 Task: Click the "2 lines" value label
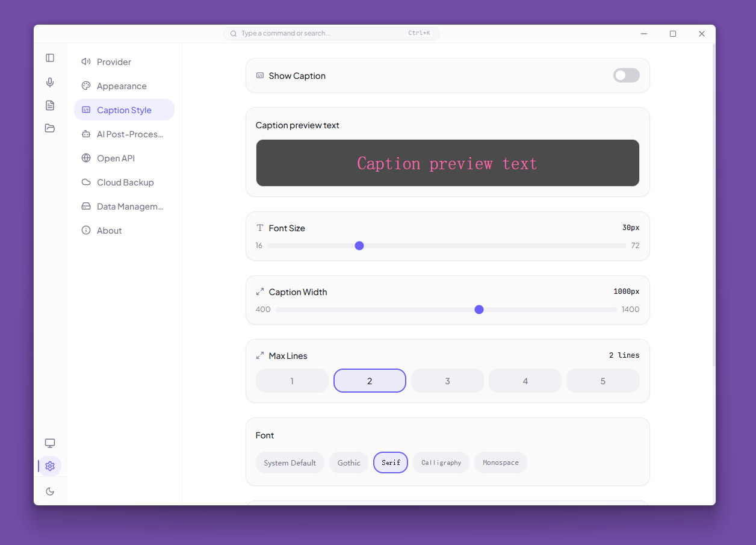tap(624, 355)
